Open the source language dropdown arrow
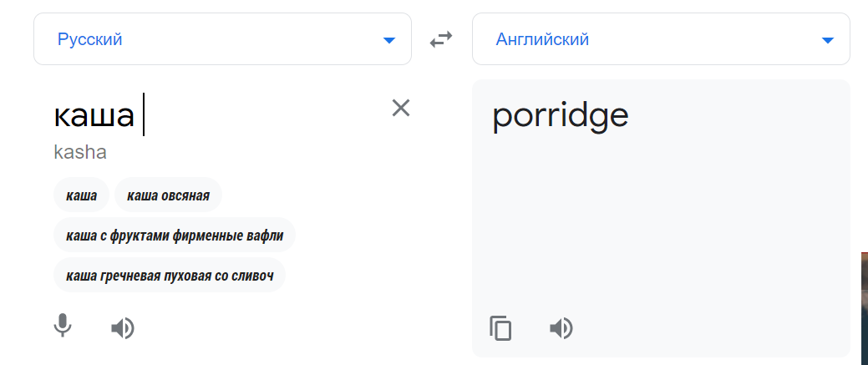Image resolution: width=868 pixels, height=365 pixels. pos(388,40)
